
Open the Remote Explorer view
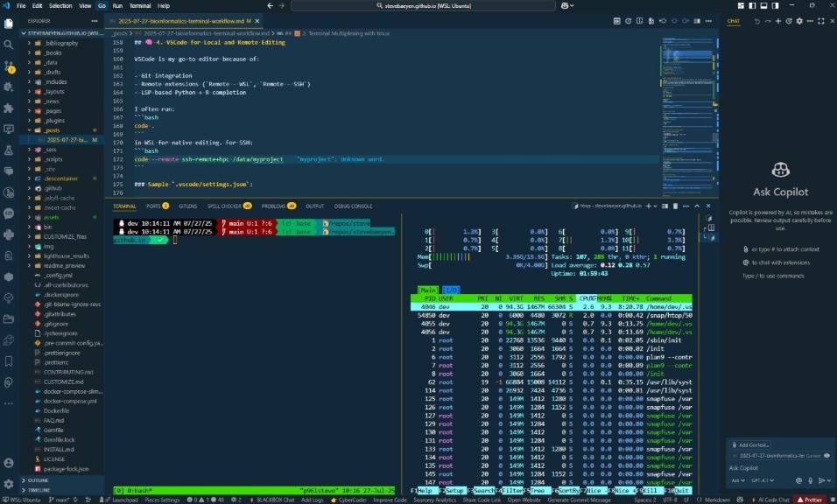pos(9,129)
